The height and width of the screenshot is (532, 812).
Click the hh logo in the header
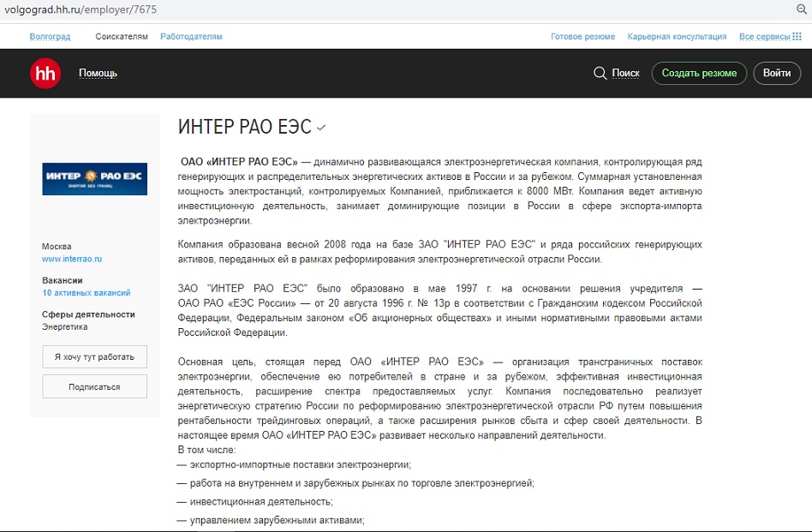coord(45,73)
